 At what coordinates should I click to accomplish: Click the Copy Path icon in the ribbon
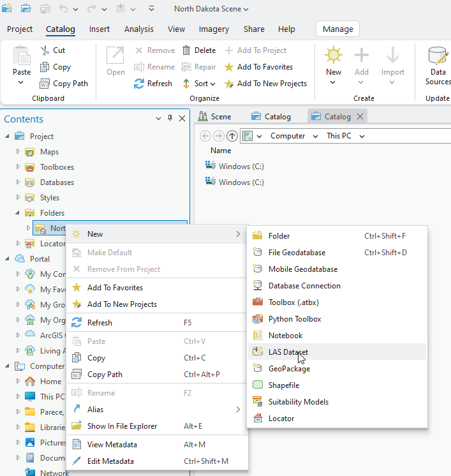(45, 84)
